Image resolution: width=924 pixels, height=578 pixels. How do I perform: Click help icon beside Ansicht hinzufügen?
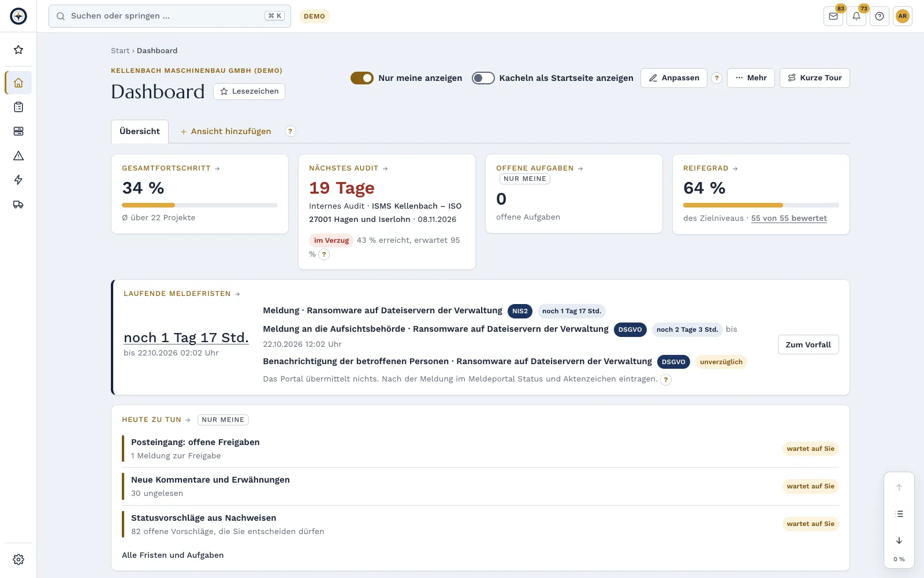click(290, 131)
